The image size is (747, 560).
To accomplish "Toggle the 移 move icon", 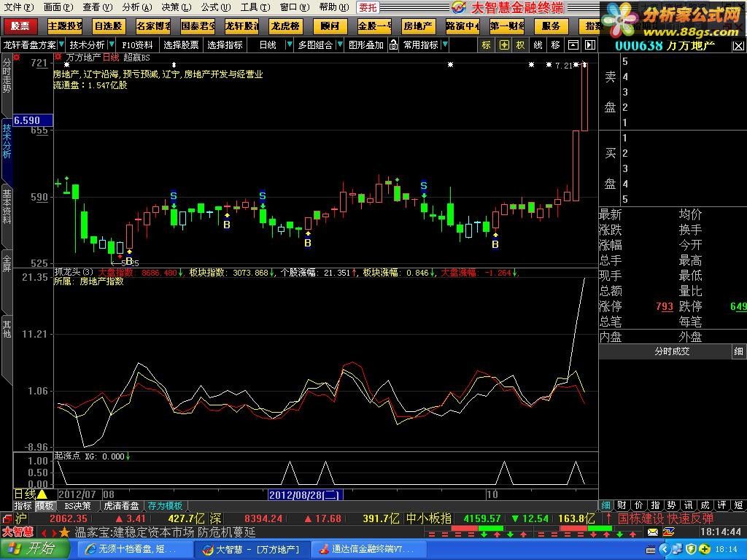I will click(555, 44).
